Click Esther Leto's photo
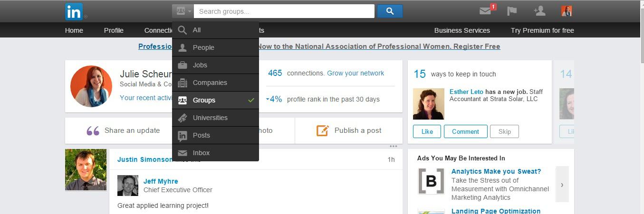Screen dimensions: 644x214 coord(429,104)
